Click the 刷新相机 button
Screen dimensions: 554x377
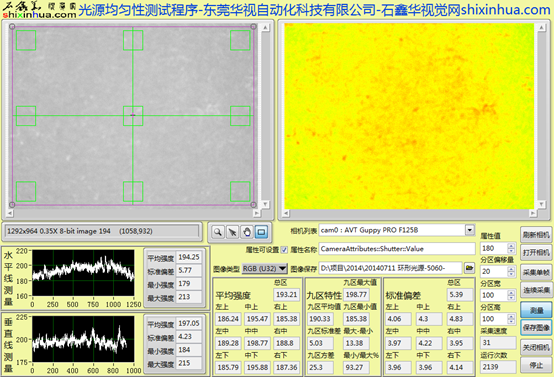pyautogui.click(x=536, y=235)
